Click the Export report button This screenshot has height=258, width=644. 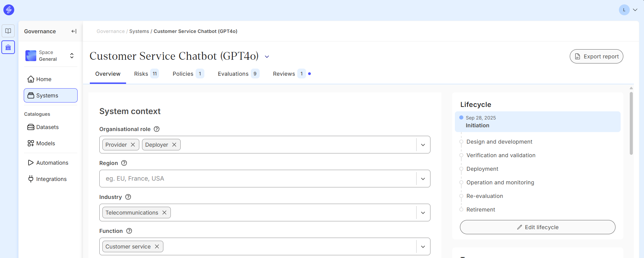point(596,56)
